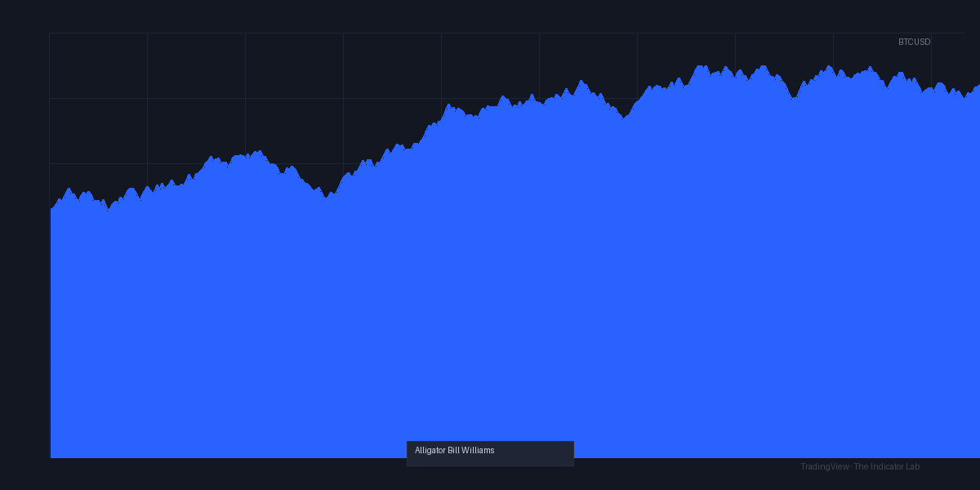980x490 pixels.
Task: Click the bottom-left corner of the blue area
Action: point(51,457)
